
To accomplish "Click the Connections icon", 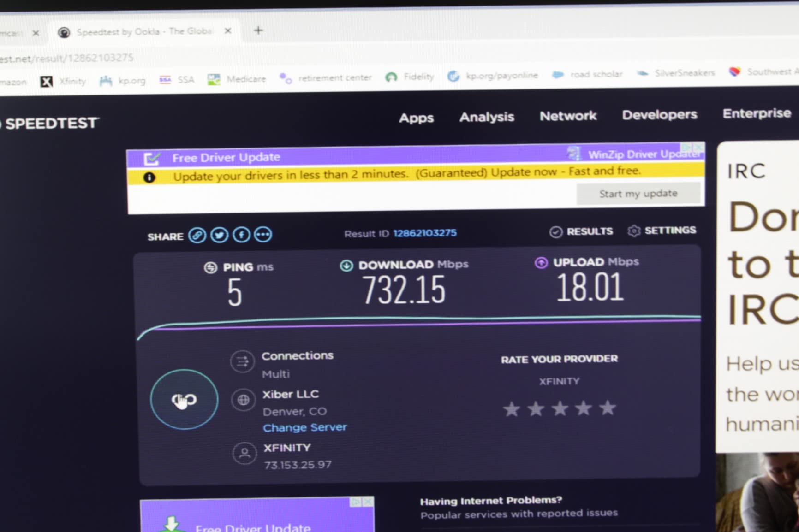I will click(243, 362).
